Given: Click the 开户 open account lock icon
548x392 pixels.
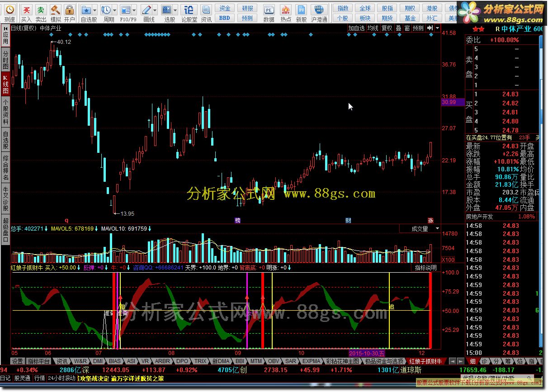Looking at the screenshot, I should [70, 9].
